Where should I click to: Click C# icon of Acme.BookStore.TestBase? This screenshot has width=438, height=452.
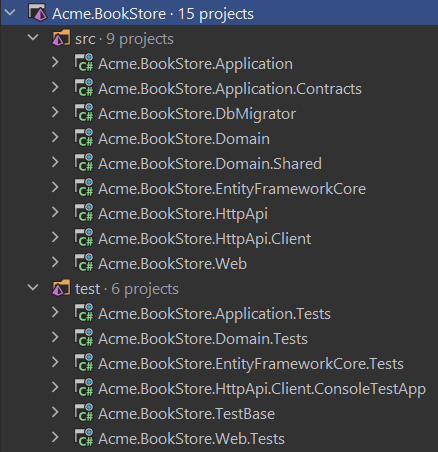point(84,413)
